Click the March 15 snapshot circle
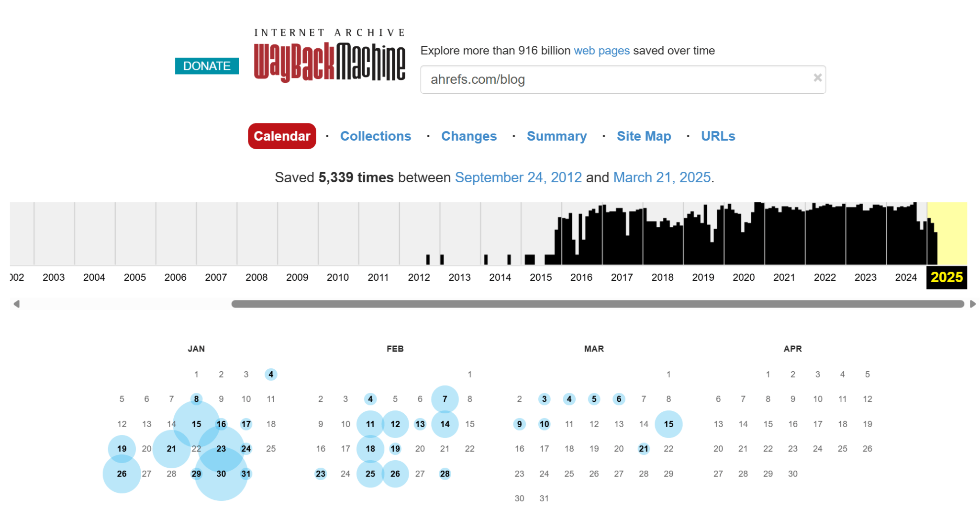 [x=668, y=424]
